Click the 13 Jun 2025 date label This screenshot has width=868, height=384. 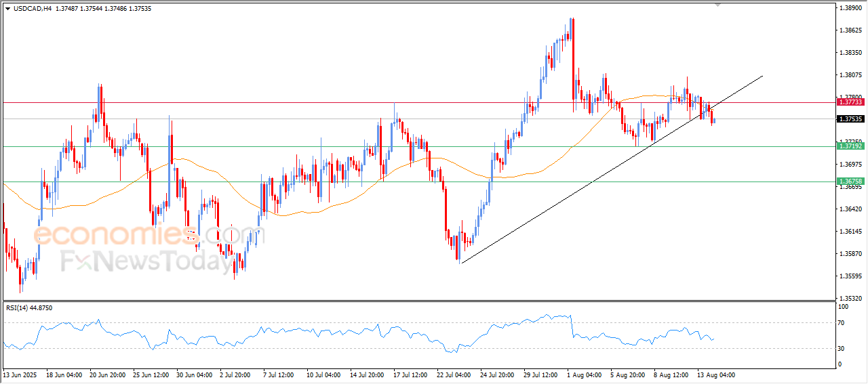click(x=20, y=375)
